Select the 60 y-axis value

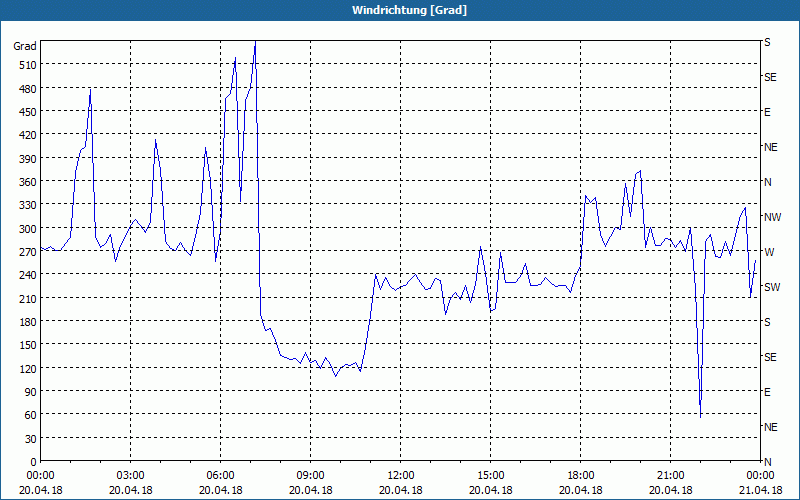pos(31,415)
